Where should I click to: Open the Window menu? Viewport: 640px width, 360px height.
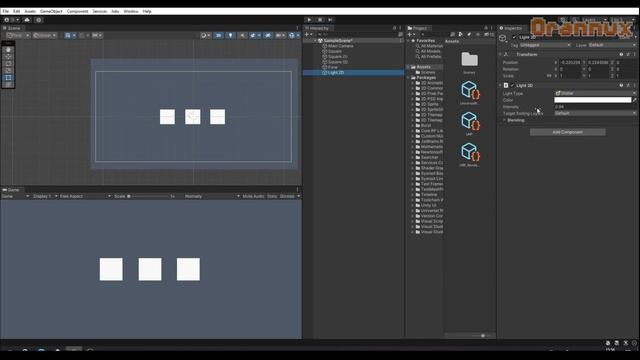click(131, 11)
